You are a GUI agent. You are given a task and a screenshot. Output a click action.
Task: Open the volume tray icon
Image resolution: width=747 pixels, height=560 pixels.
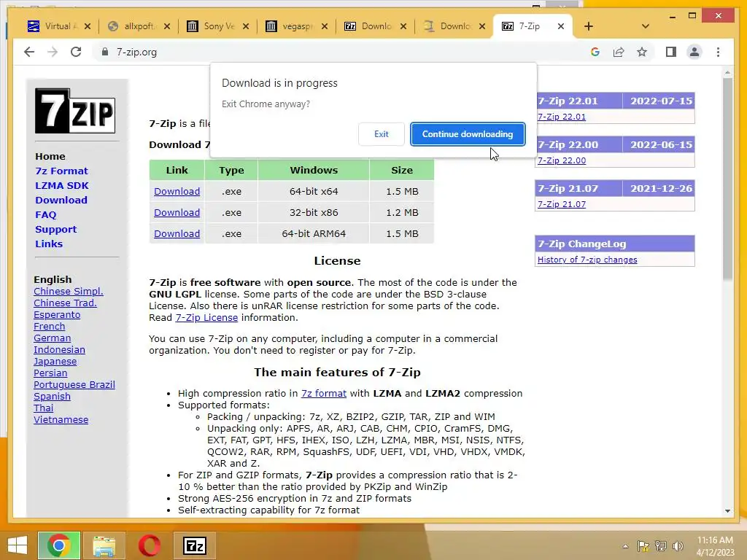(678, 545)
